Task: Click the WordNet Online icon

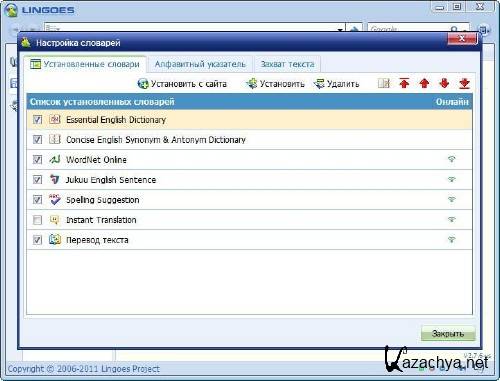Action: click(x=55, y=159)
